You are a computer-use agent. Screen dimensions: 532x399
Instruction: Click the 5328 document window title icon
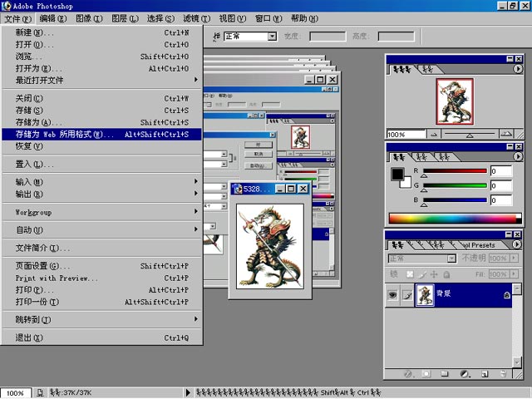[x=238, y=189]
